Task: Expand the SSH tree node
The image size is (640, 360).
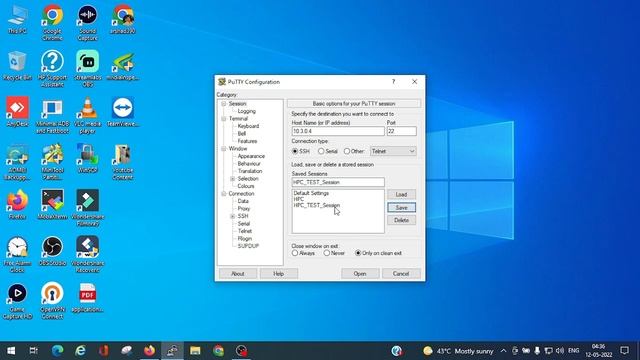Action: click(x=233, y=216)
